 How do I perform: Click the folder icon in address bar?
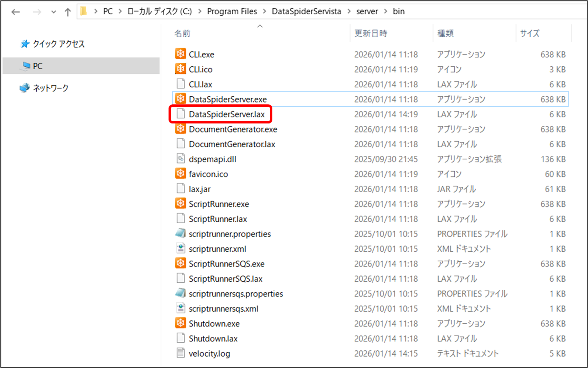[83, 11]
